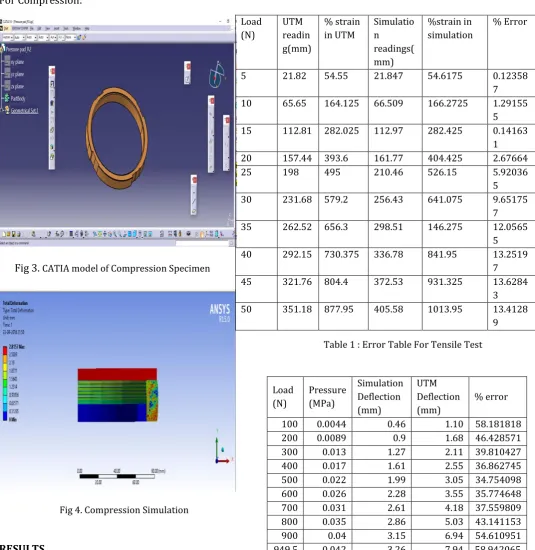Click the cell value '336.78'
This screenshot has height=550, width=535.
point(388,254)
